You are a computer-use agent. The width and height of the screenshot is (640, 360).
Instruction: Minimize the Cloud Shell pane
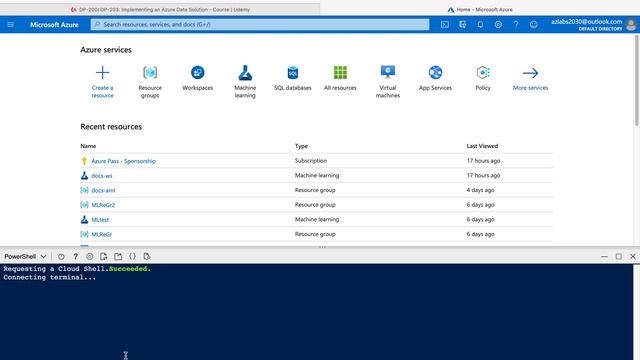click(x=604, y=256)
